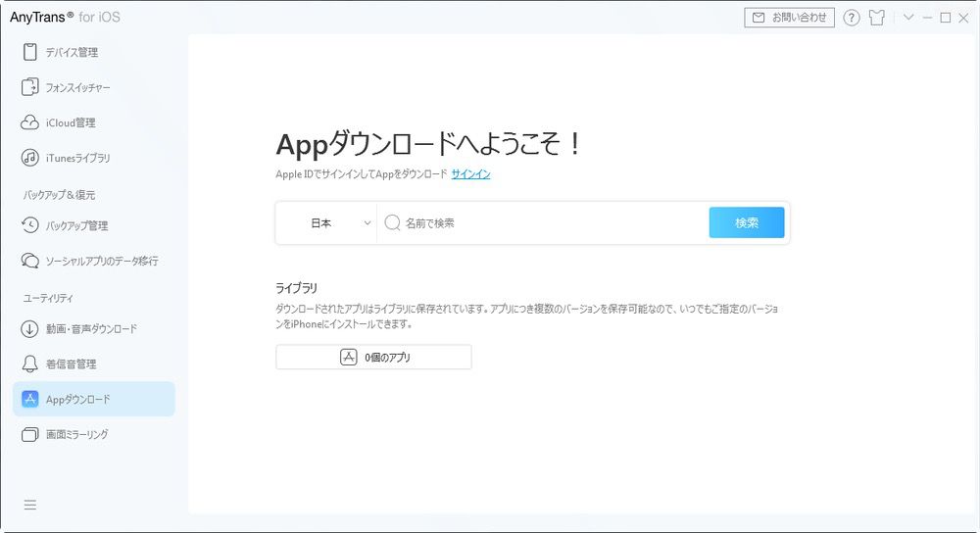Viewport: 980px width, 533px height.
Task: Open 画面ミラーリング in sidebar
Action: click(76, 434)
